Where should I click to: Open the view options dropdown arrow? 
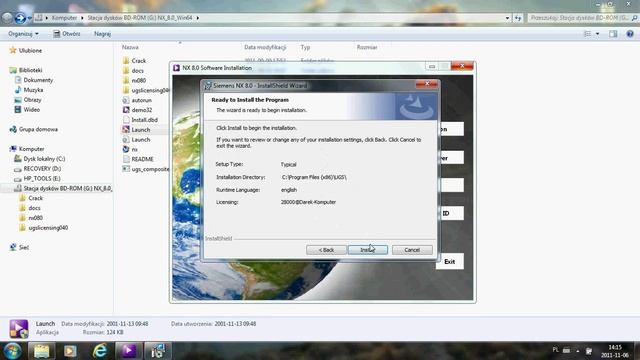pyautogui.click(x=598, y=34)
